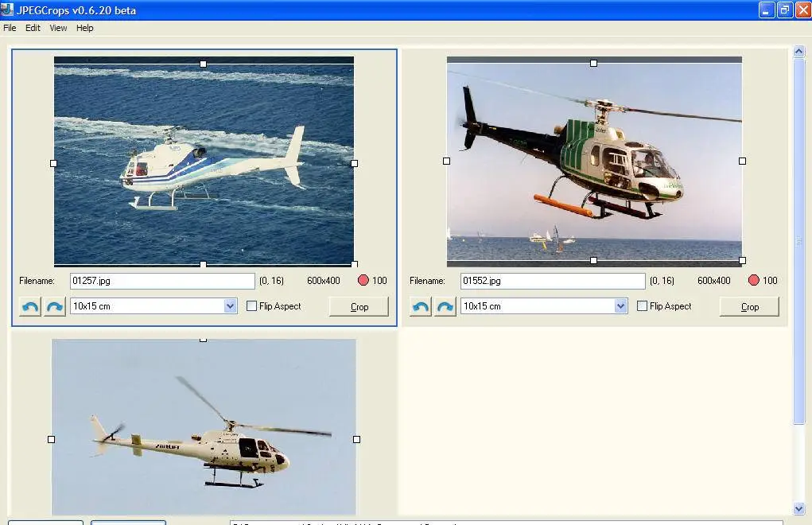Image resolution: width=812 pixels, height=525 pixels.
Task: Click left crop handle on third helicopter image
Action: 51,439
